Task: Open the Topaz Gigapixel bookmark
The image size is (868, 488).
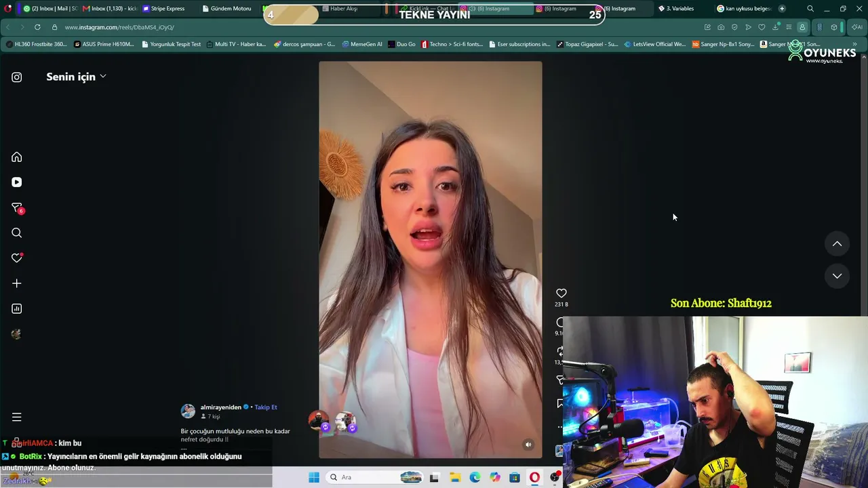Action: coord(587,44)
